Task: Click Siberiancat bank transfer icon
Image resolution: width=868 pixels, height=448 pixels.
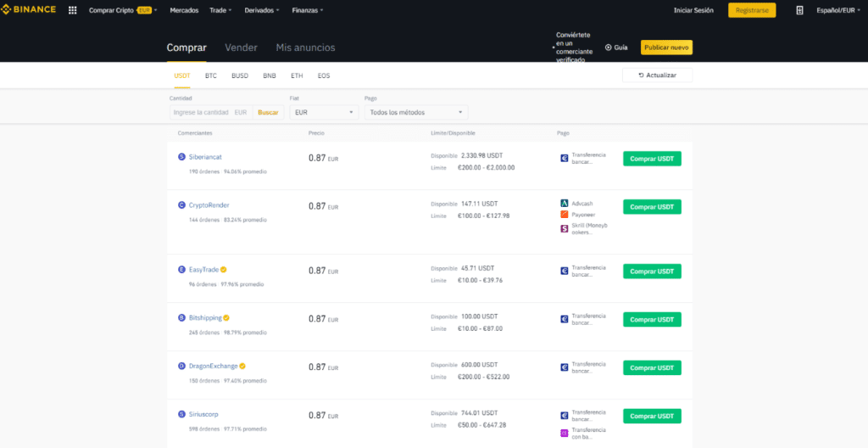Action: [x=564, y=158]
